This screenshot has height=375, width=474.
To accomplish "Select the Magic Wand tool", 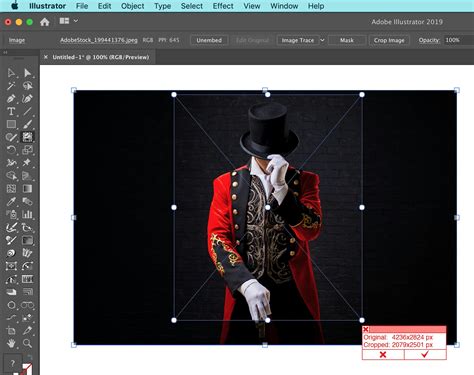I will (11, 86).
